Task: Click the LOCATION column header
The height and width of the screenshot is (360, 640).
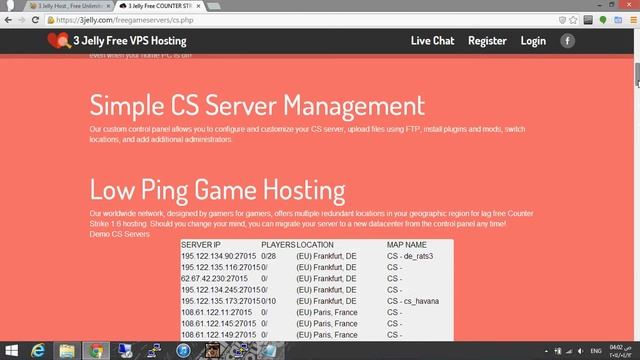Action: tap(315, 245)
